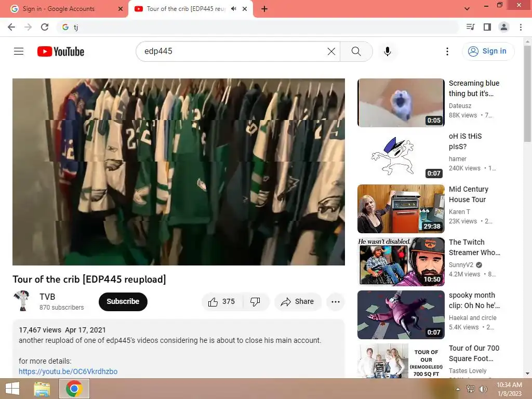Click the Sign in button
The height and width of the screenshot is (399, 532).
[x=488, y=51]
